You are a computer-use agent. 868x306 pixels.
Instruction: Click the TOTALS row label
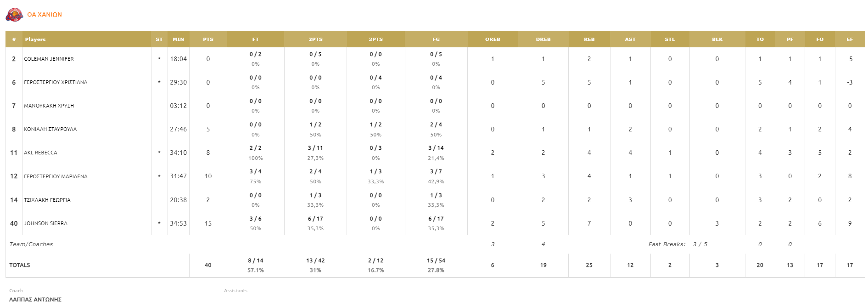click(x=20, y=265)
